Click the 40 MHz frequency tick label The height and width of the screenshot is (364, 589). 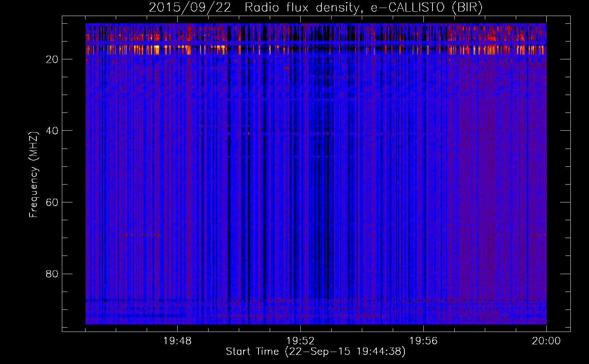pyautogui.click(x=52, y=131)
